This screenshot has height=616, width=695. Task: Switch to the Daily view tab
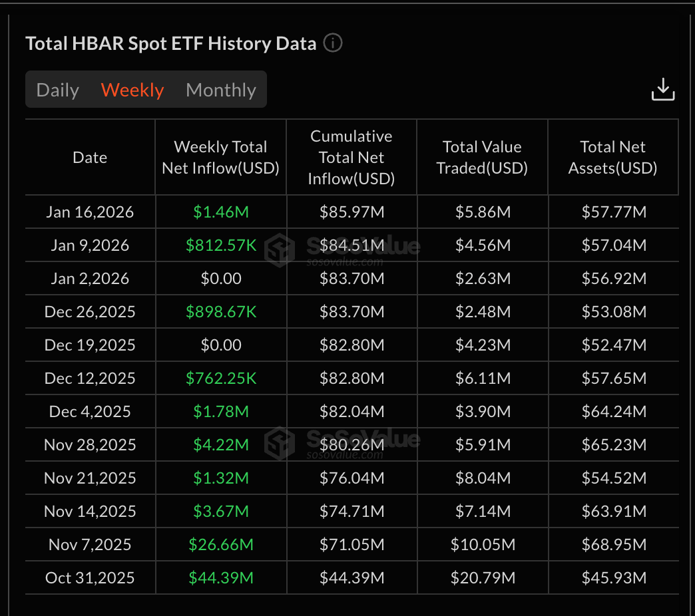pos(57,89)
